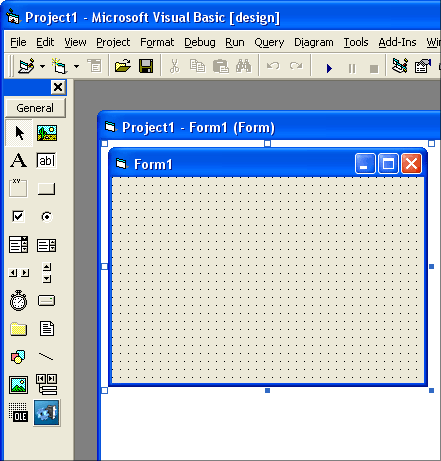Open the Format menu
Screen dimensions: 441x461
[157, 42]
